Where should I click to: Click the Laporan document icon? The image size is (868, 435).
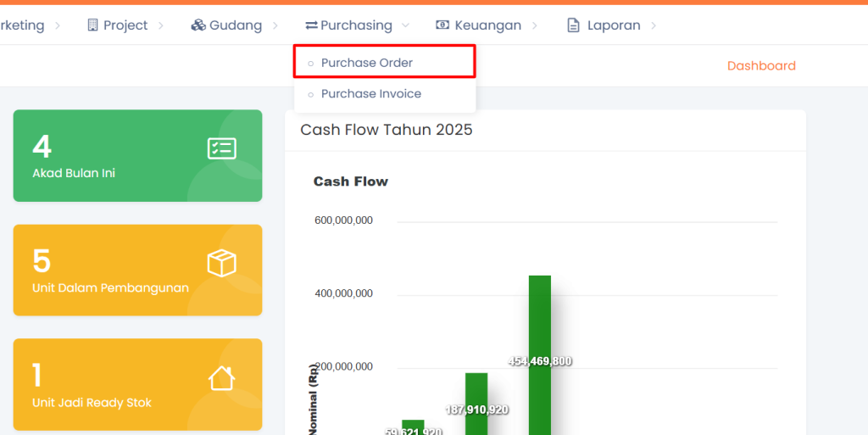574,25
